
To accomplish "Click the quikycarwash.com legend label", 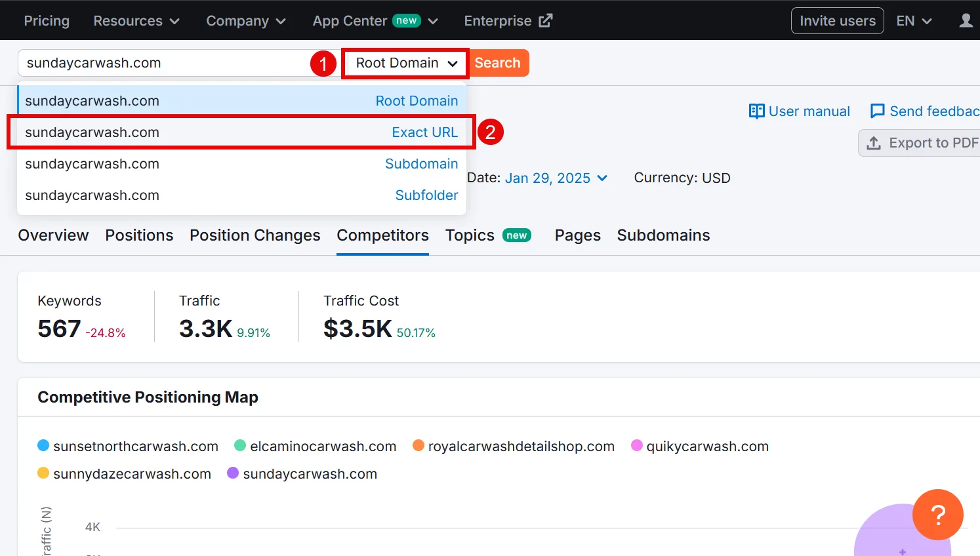I will [708, 447].
